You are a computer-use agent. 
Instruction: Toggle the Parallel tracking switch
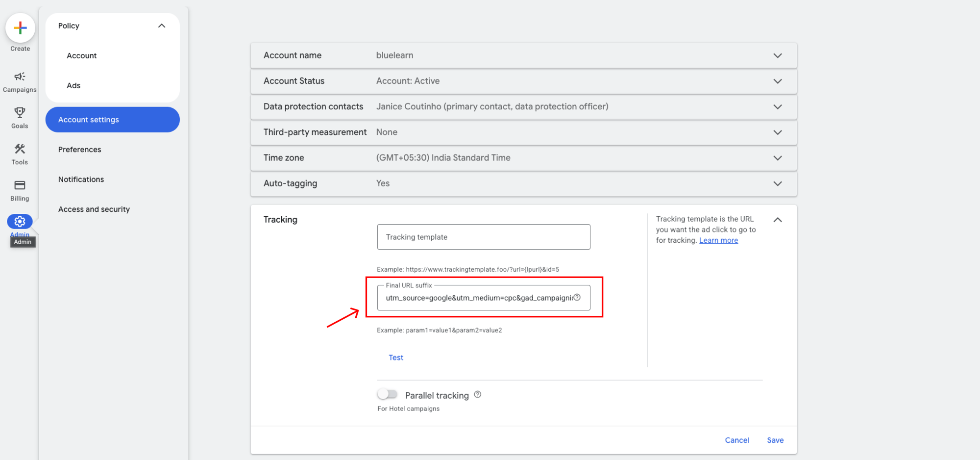pyautogui.click(x=387, y=394)
